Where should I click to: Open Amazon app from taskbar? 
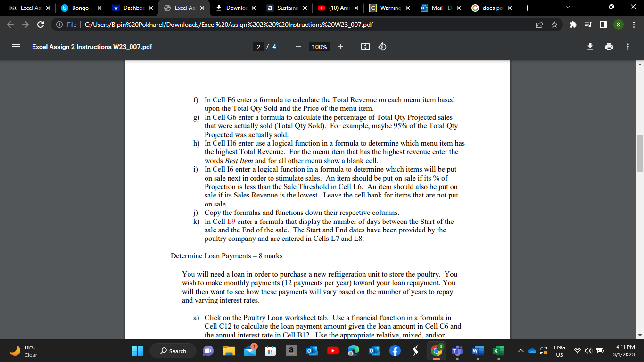pos(291,351)
